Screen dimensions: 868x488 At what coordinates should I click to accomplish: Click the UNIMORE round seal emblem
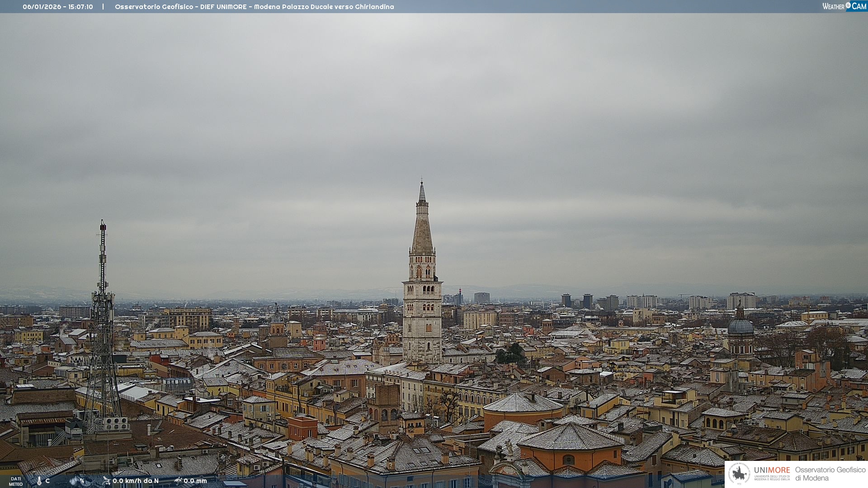(740, 474)
